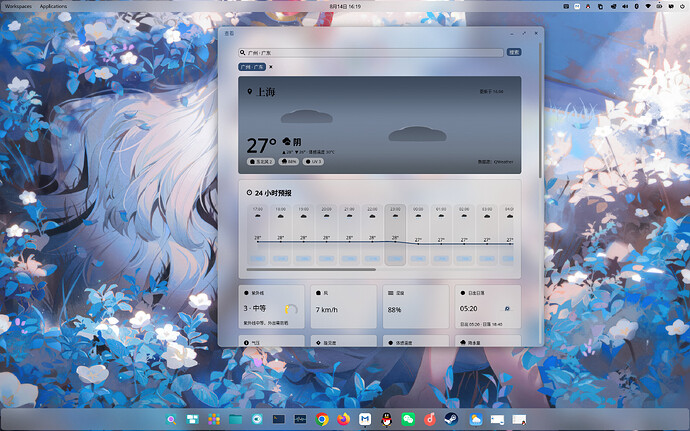Viewport: 690px width, 431px height.
Task: Click the volume icon in system tray
Action: tap(625, 6)
